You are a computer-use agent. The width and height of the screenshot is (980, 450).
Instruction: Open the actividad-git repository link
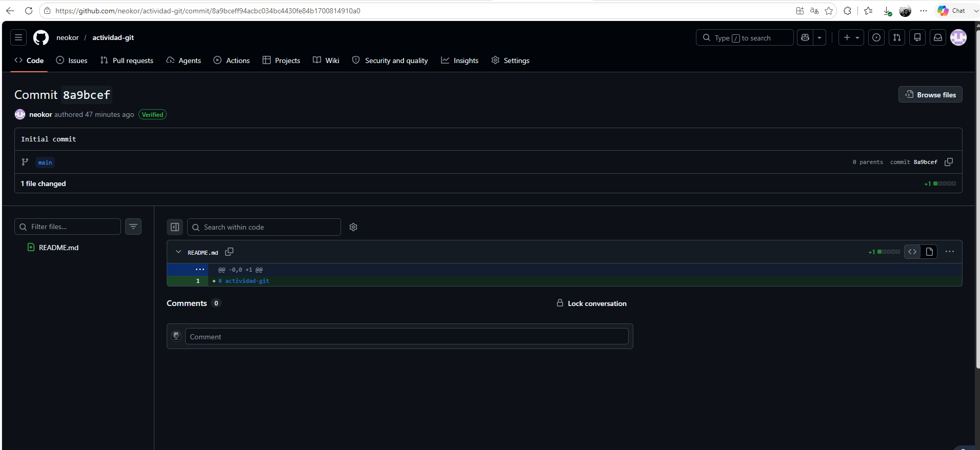[x=113, y=37]
